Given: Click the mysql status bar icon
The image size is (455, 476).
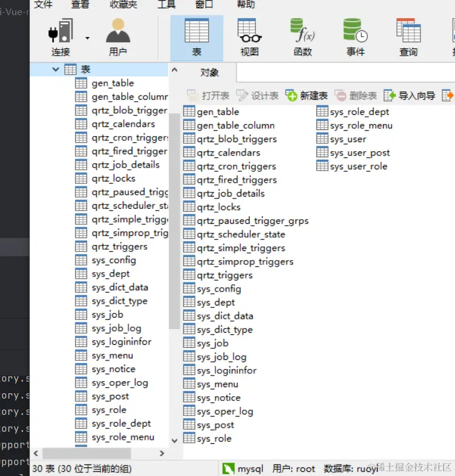Looking at the screenshot, I should (229, 469).
